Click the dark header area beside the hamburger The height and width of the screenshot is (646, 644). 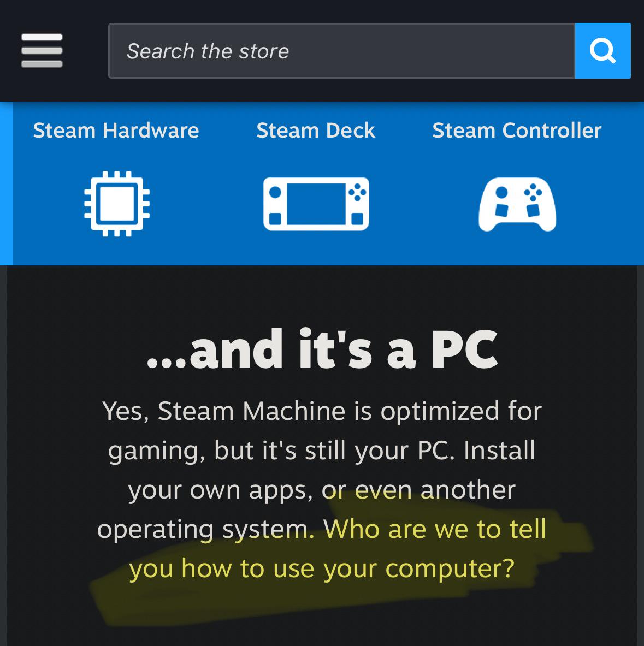point(85,51)
